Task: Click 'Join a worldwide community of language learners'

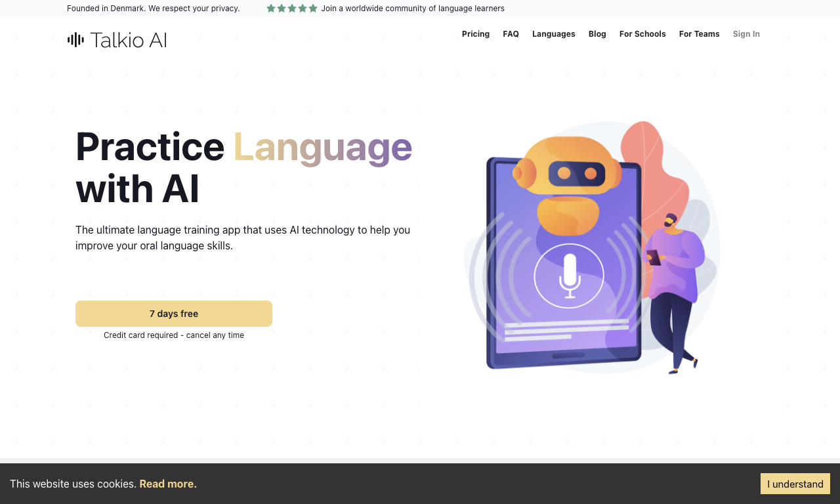Action: coord(413,9)
